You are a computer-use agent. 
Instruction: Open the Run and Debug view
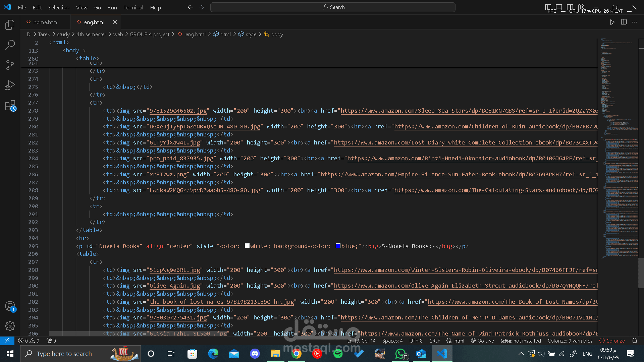click(x=10, y=85)
